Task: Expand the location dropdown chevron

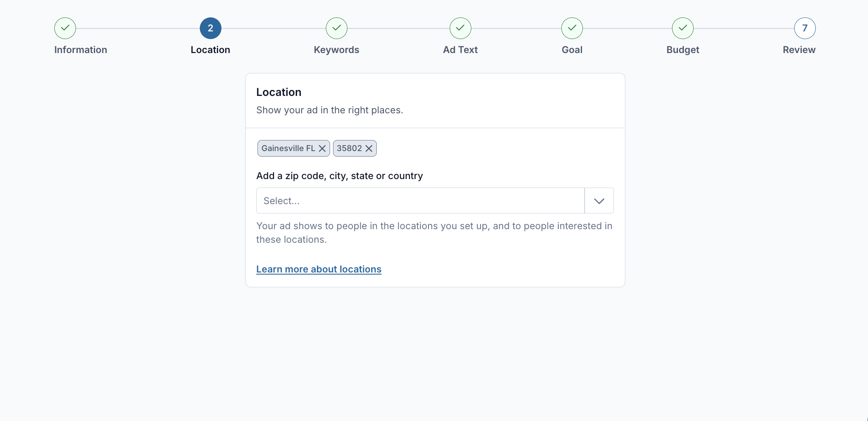Action: click(x=599, y=201)
